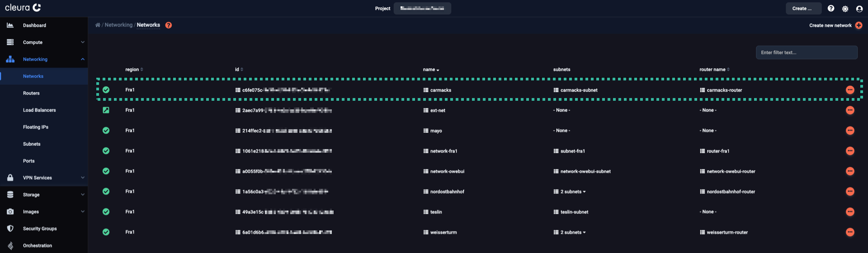Viewport: 868px width, 253px height.
Task: Open actions menu for weisserturm row
Action: [850, 232]
